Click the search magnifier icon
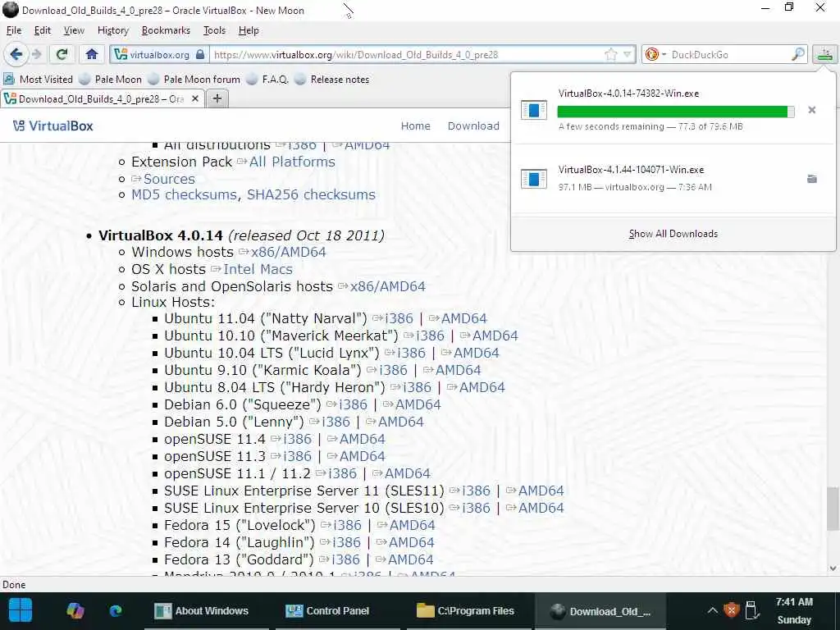 (x=797, y=55)
